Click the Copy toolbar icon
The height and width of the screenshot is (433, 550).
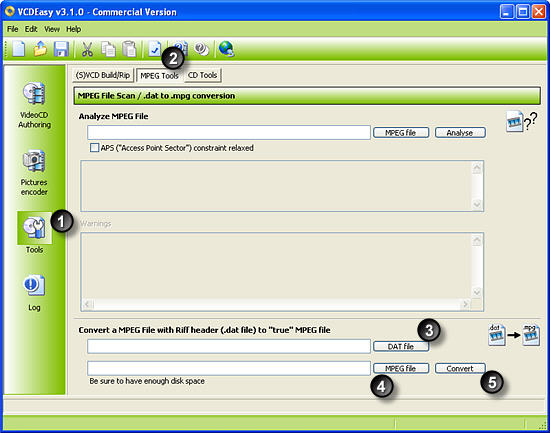[x=108, y=49]
